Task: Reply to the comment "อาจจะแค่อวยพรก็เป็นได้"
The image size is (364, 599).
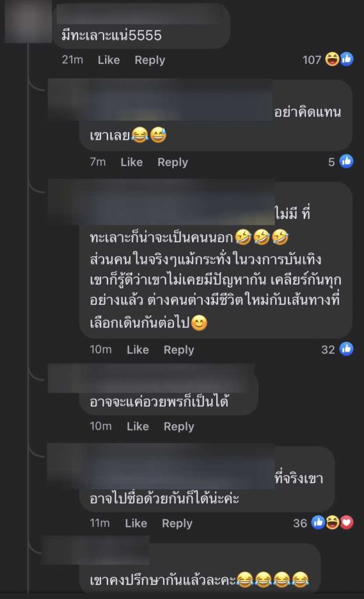Action: (x=179, y=426)
